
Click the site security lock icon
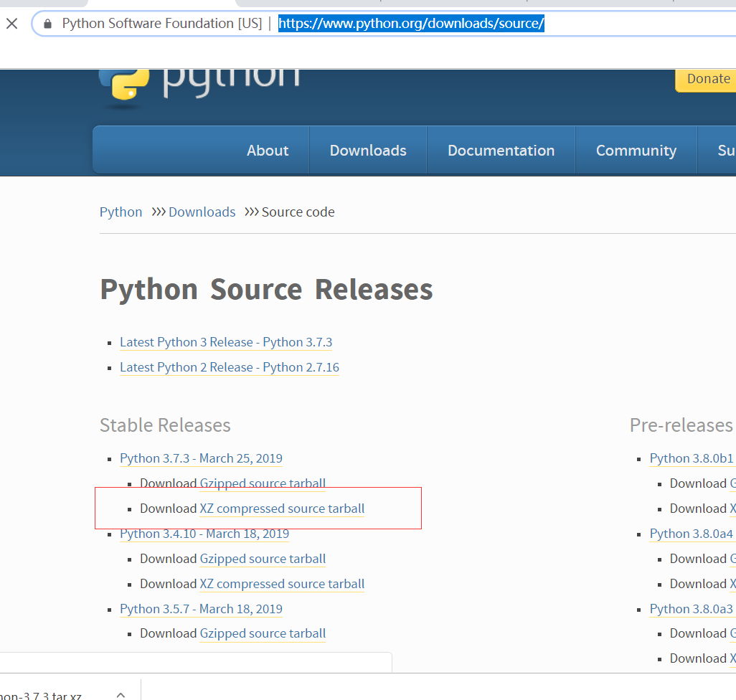point(48,24)
